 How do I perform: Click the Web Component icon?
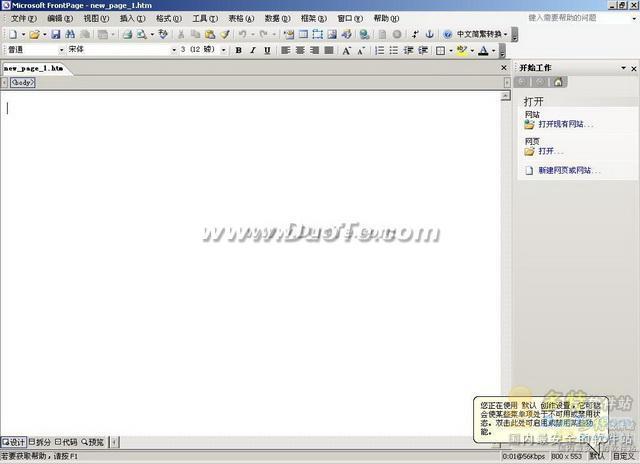pos(289,34)
